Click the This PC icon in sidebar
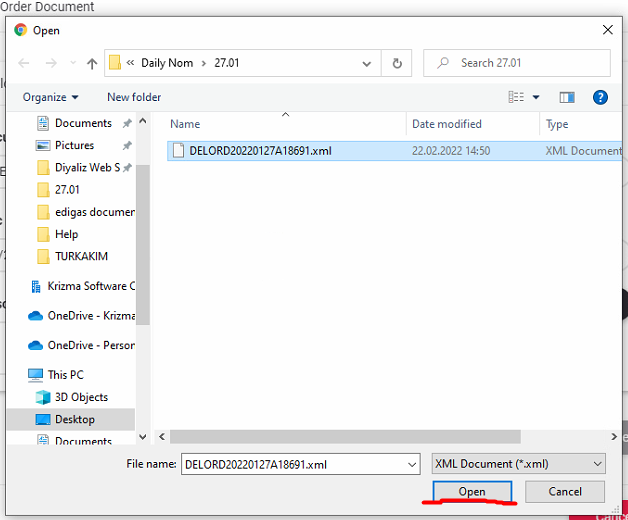 click(x=36, y=375)
